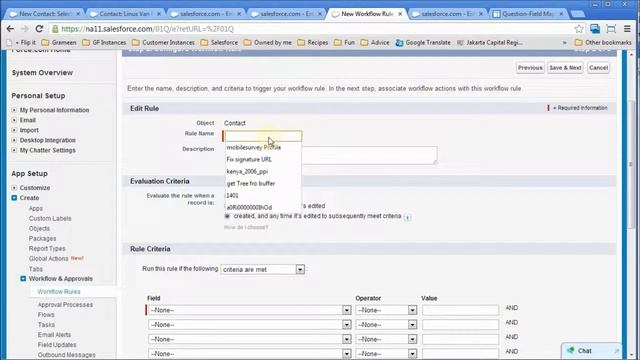This screenshot has width=640, height=360.
Task: Open the Chrome menu hamburger icon
Action: [x=627, y=29]
